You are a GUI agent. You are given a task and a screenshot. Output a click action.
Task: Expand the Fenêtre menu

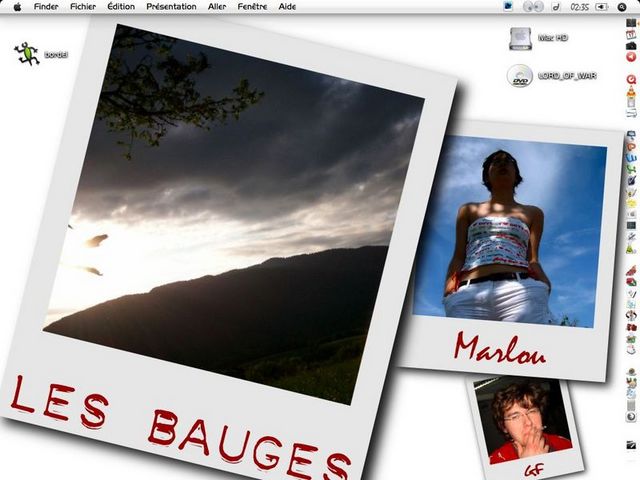[x=253, y=6]
